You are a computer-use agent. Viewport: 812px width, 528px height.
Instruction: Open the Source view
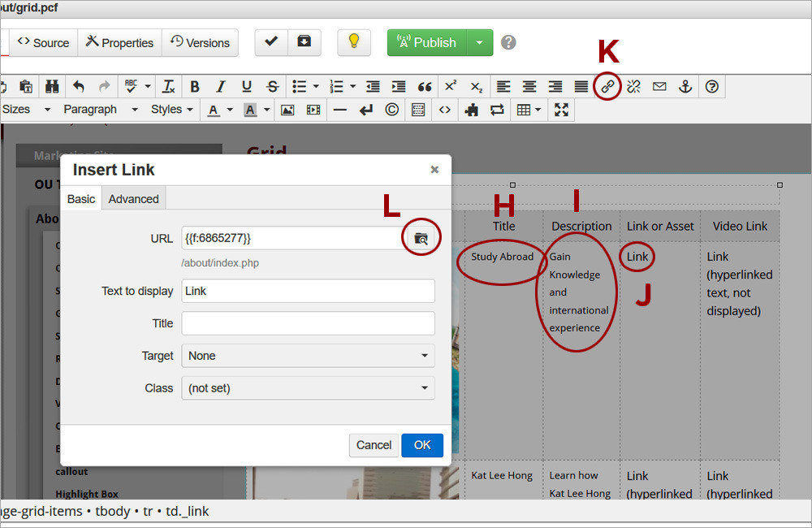(x=44, y=42)
